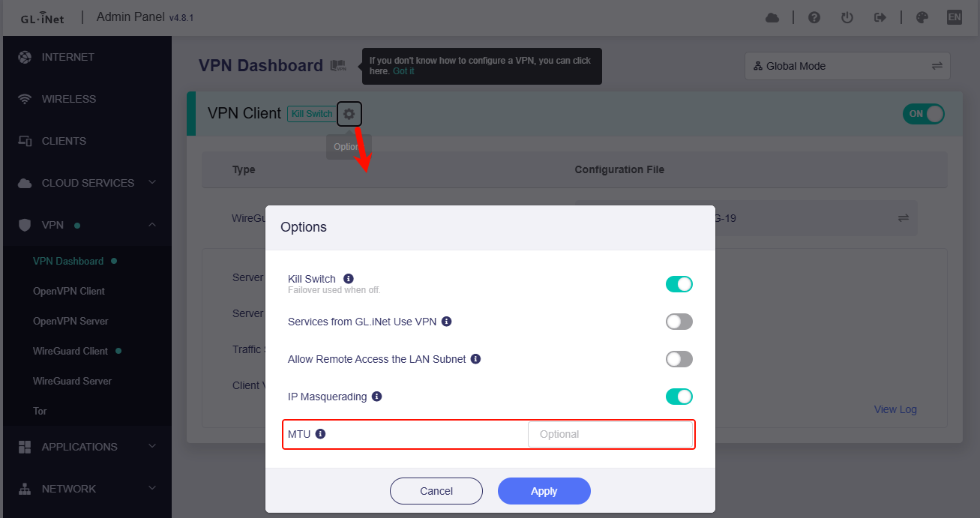Open the Global Mode dropdown
Image resolution: width=980 pixels, height=518 pixels.
(847, 66)
